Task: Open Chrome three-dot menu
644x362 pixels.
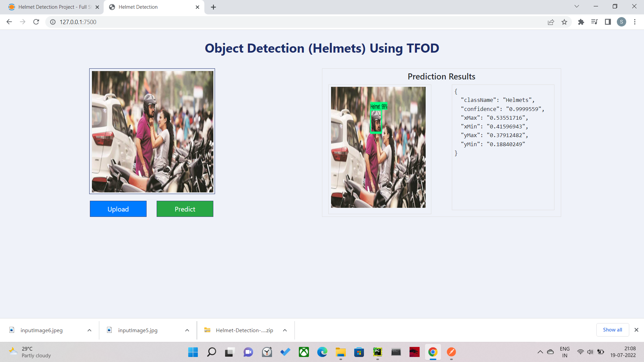Action: point(635,22)
